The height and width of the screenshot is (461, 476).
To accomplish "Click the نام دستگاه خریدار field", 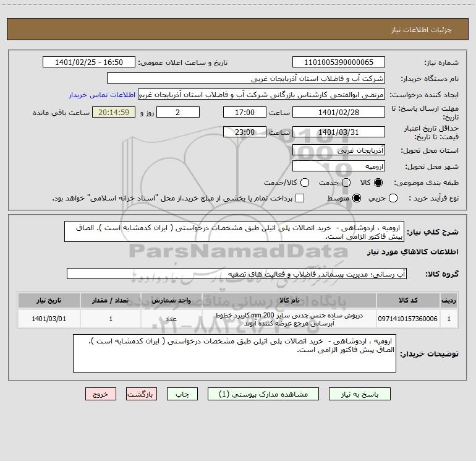I will [246, 79].
